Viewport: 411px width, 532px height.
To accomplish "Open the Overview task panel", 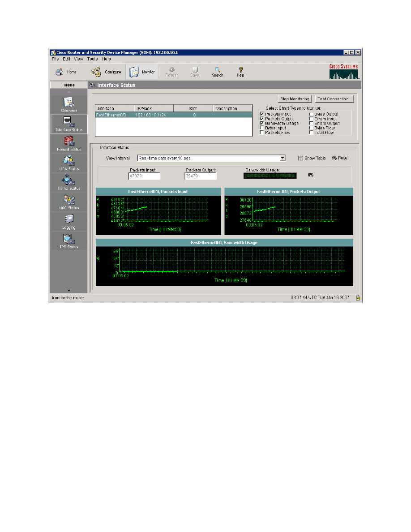I will (68, 103).
